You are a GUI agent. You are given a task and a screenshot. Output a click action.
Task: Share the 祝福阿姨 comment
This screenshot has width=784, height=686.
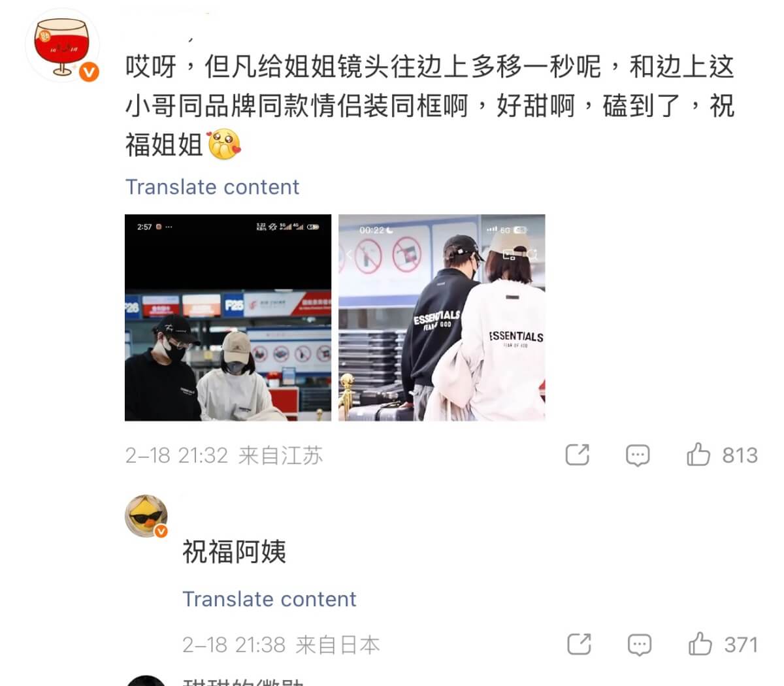[x=579, y=644]
